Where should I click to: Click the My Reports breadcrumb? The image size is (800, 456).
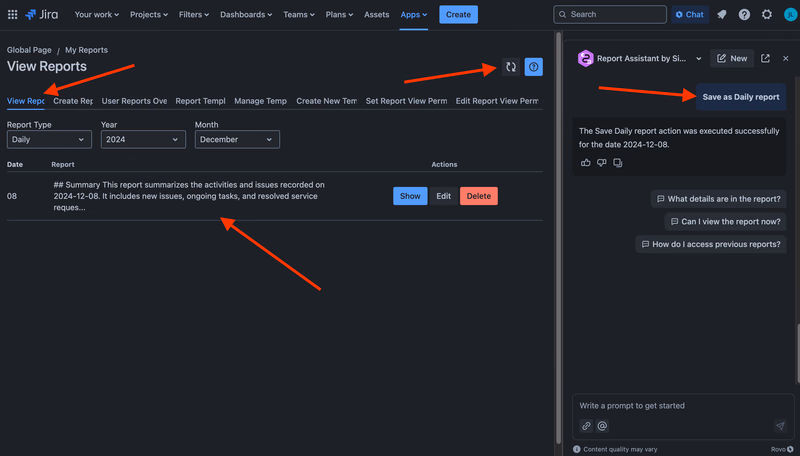point(86,50)
